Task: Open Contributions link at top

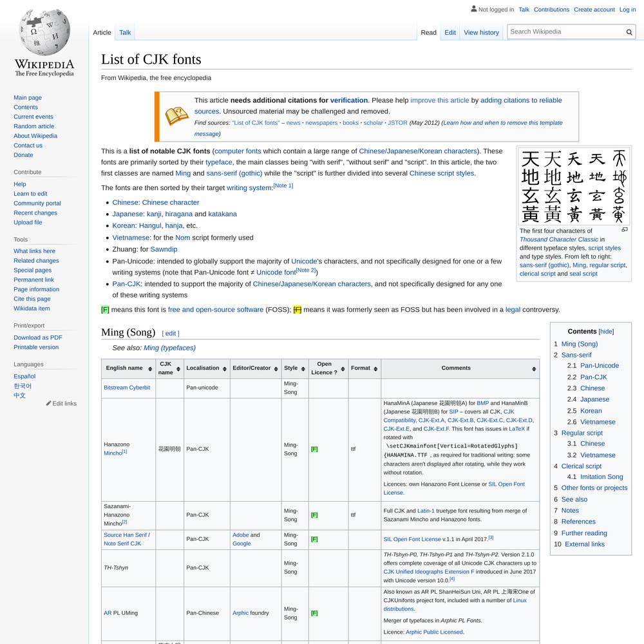Action: click(551, 10)
